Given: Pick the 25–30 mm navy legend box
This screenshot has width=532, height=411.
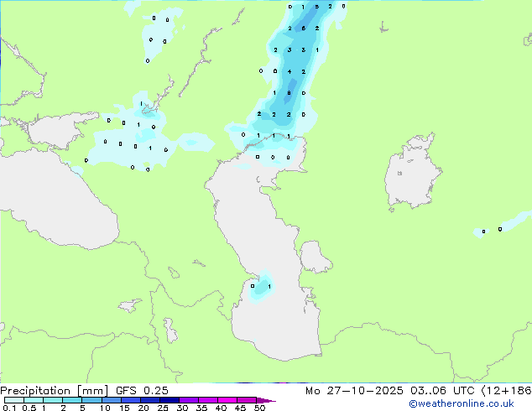Looking at the screenshot, I should coord(169,400).
